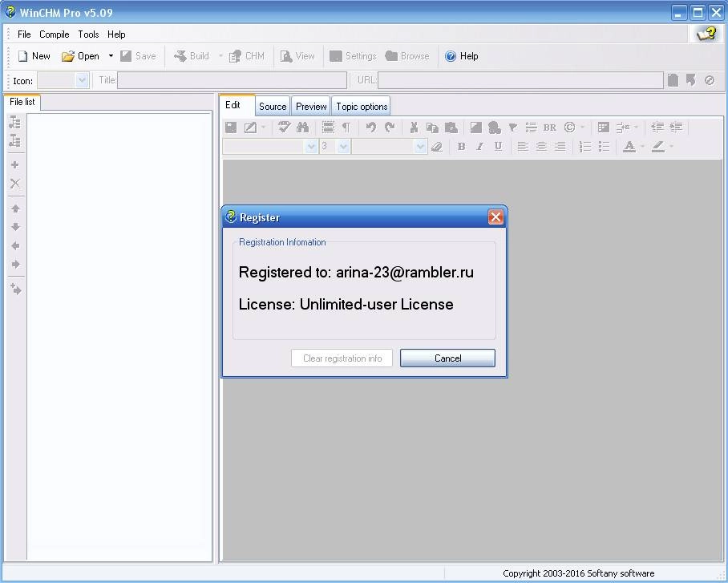Toggle paragraph marks display
This screenshot has width=728, height=583.
coord(346,128)
